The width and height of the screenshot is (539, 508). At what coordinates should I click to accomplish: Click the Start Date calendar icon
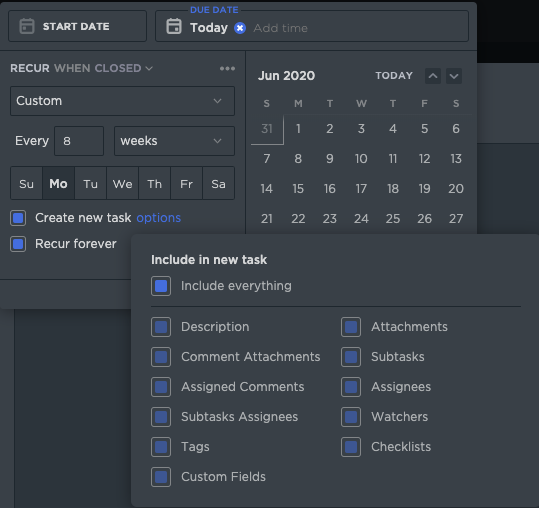[27, 26]
